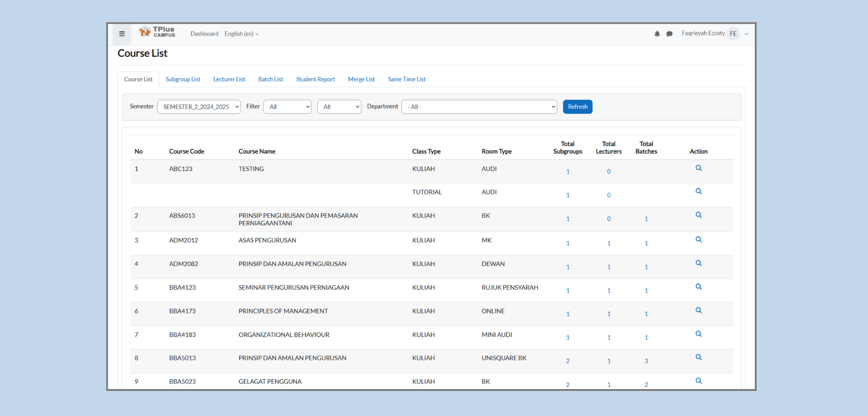The width and height of the screenshot is (868, 416).
Task: Switch to the Subgroup List tab
Action: (x=183, y=79)
